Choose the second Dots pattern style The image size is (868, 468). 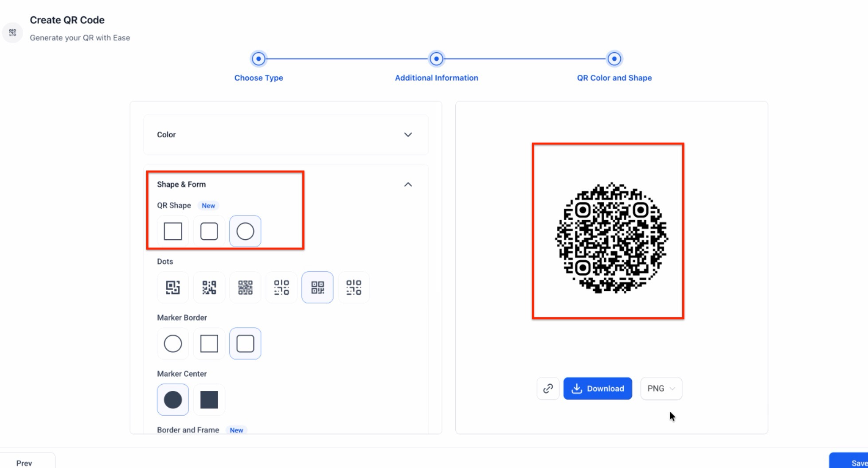tap(209, 287)
